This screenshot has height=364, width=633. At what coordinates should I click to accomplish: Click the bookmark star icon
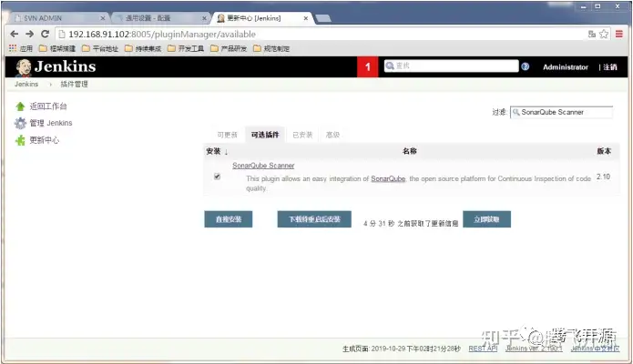(604, 35)
